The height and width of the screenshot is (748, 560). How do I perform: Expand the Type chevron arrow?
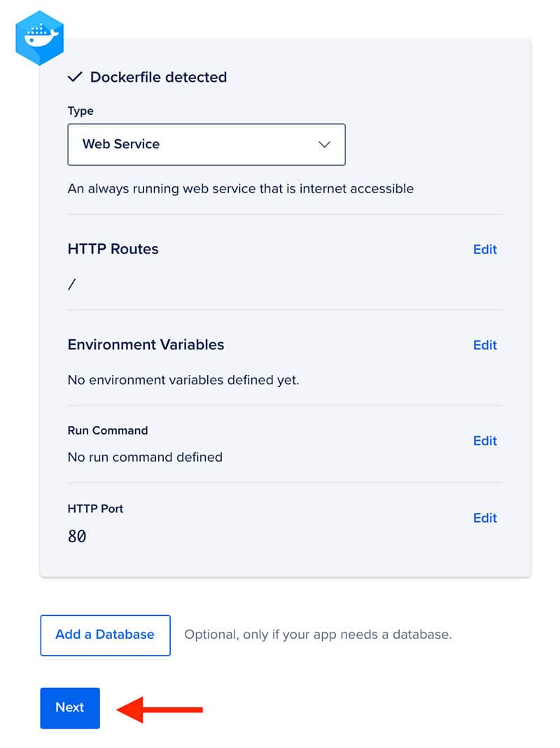(325, 145)
